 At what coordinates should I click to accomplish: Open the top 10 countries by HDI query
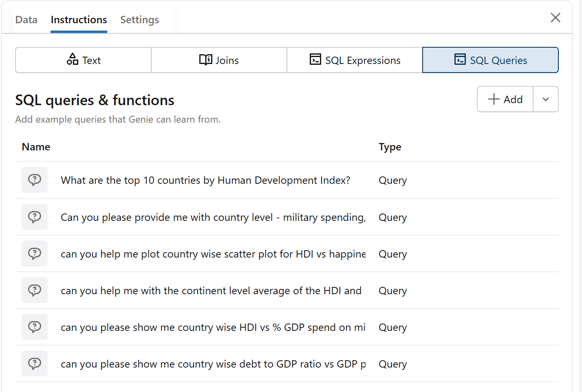(x=205, y=180)
